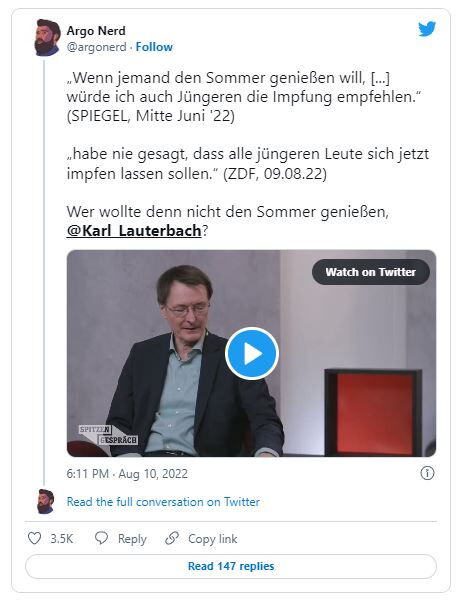Click the heart like icon
This screenshot has width=465, height=606.
tap(34, 538)
